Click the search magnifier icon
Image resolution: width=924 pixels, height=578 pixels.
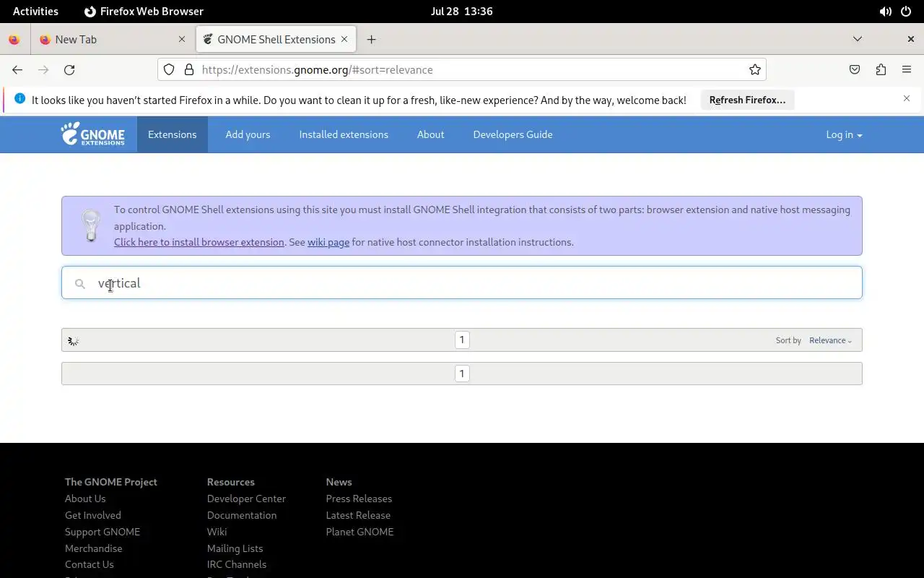click(x=80, y=283)
